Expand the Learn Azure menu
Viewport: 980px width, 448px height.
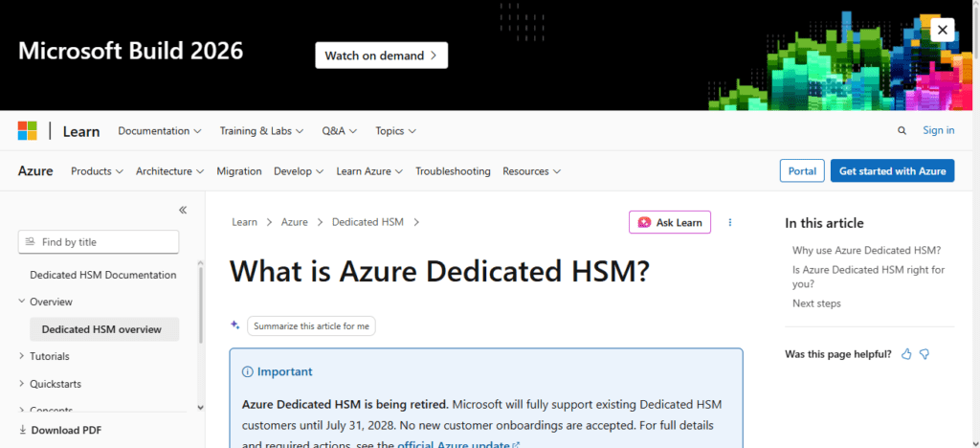point(369,171)
